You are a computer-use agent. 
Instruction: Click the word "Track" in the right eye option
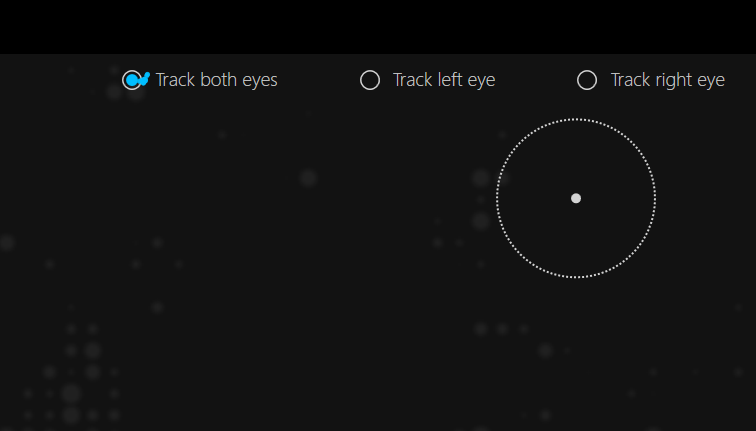pos(631,80)
